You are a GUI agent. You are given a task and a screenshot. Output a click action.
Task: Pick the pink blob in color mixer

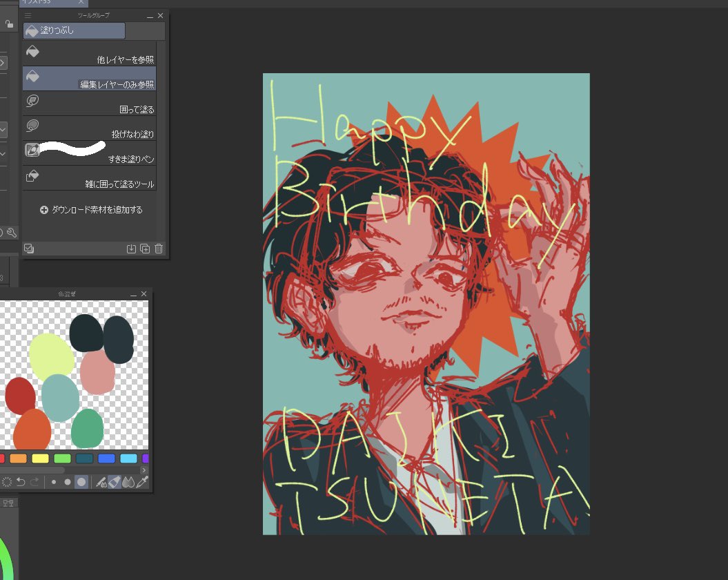(97, 372)
